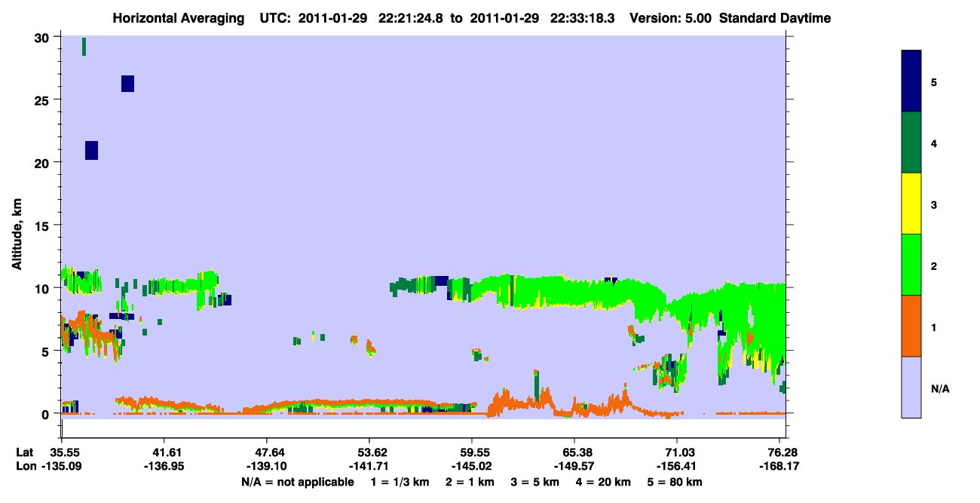Click the legend note 'N/A = not applicable'

(297, 482)
